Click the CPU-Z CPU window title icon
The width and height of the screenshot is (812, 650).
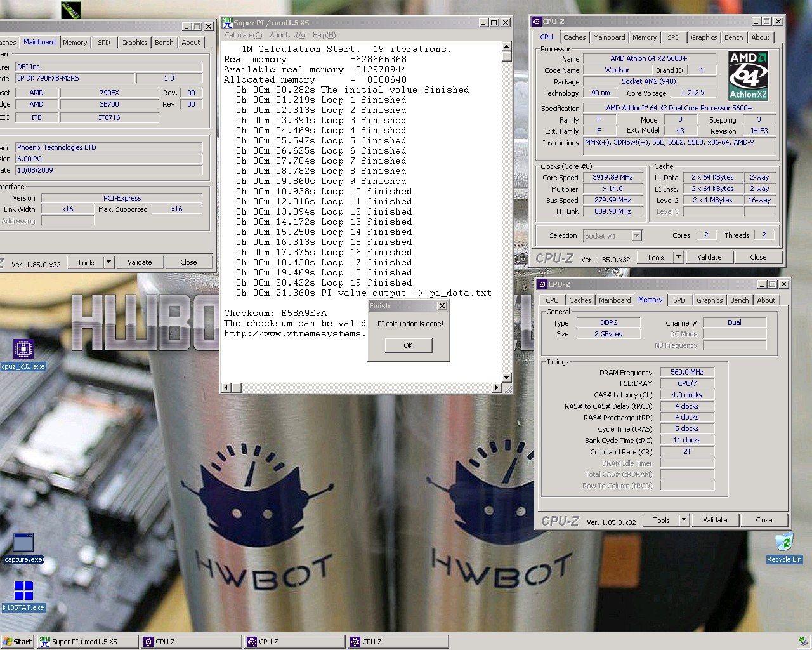[x=537, y=22]
